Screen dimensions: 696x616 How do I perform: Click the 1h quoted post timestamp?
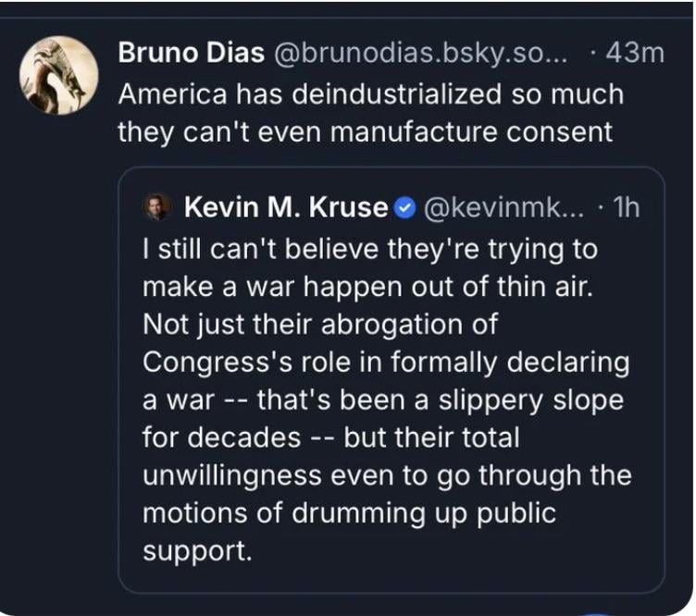[x=626, y=209]
